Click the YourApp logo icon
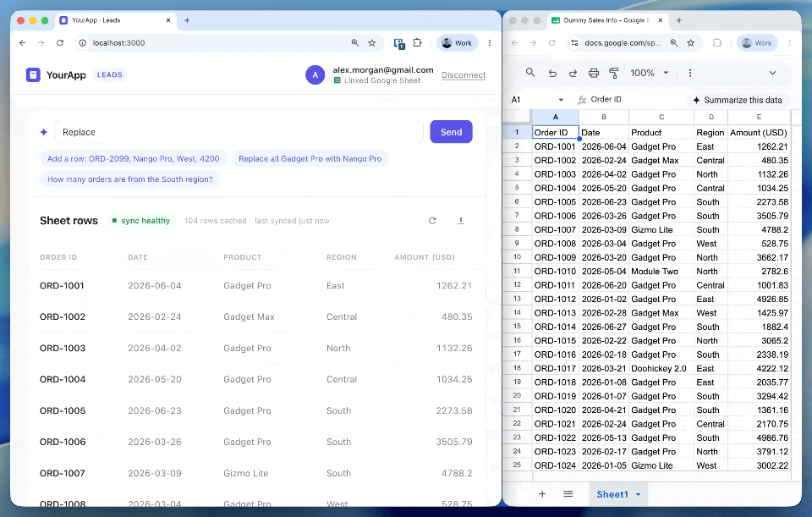 click(x=33, y=75)
